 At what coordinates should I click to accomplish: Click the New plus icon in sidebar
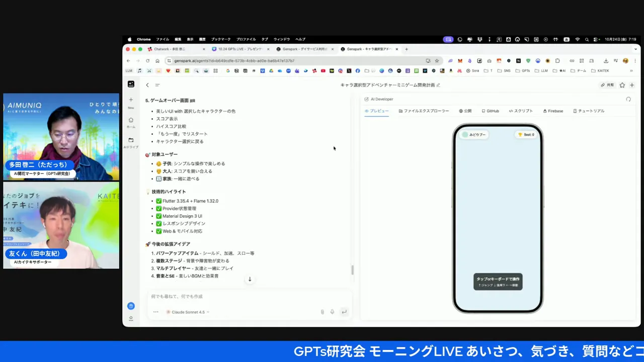pyautogui.click(x=131, y=100)
